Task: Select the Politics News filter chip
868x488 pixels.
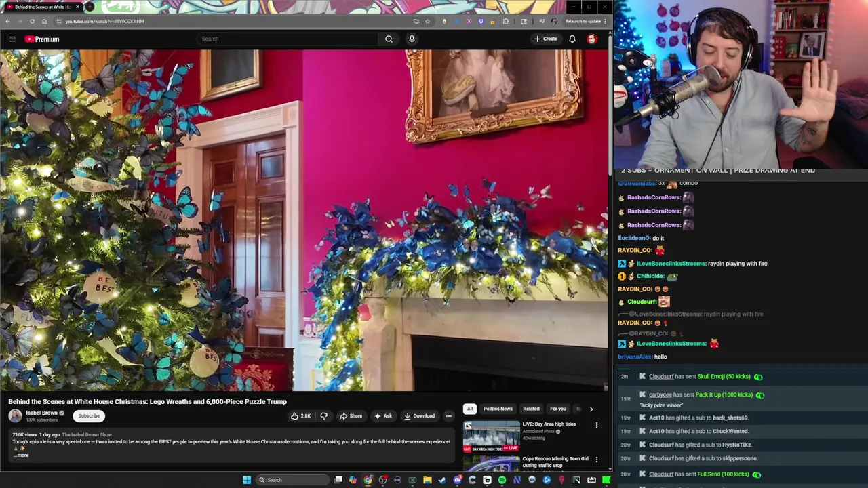Action: tap(498, 409)
